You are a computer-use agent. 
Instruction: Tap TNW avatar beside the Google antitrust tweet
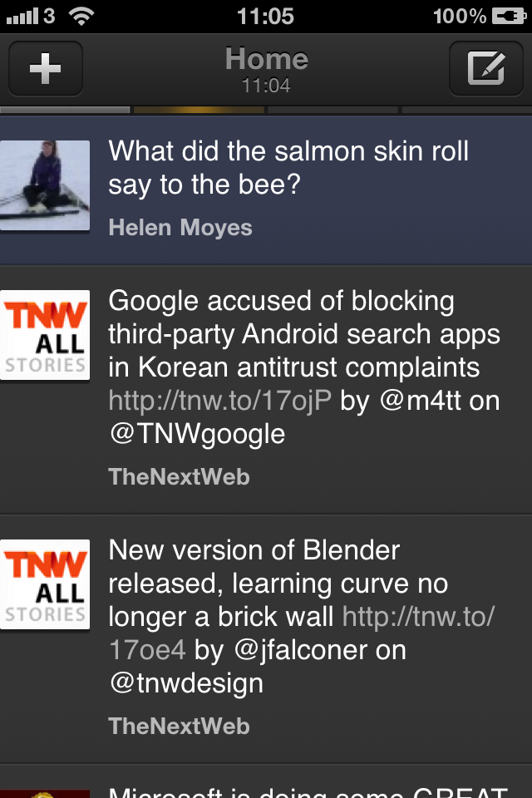(x=45, y=334)
